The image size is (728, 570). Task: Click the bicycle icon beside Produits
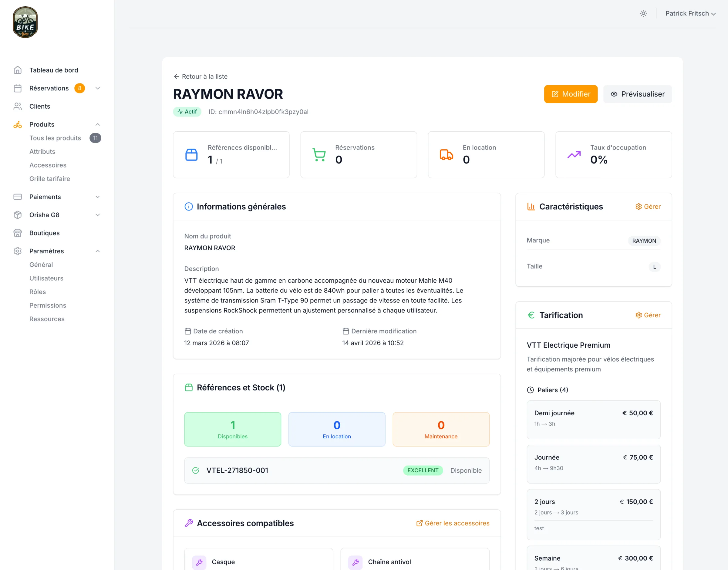18,124
